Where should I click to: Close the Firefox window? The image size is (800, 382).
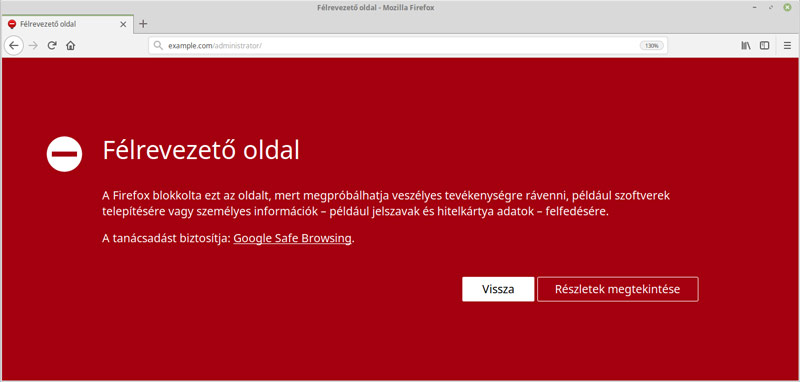787,8
